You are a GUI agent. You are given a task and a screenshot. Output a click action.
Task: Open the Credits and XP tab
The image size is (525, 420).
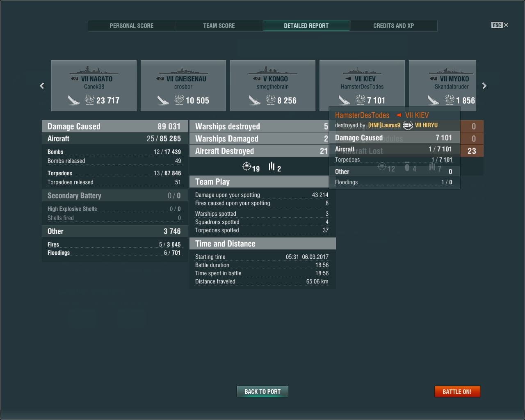394,25
